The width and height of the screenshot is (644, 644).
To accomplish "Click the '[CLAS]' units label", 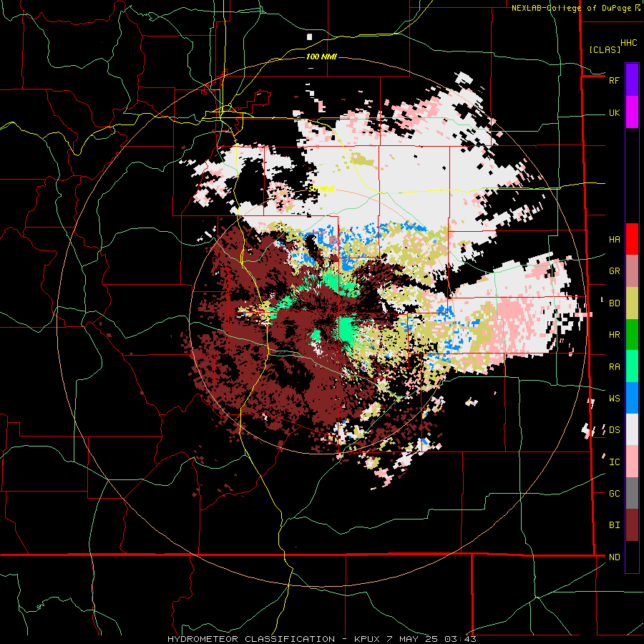I will click(x=605, y=49).
